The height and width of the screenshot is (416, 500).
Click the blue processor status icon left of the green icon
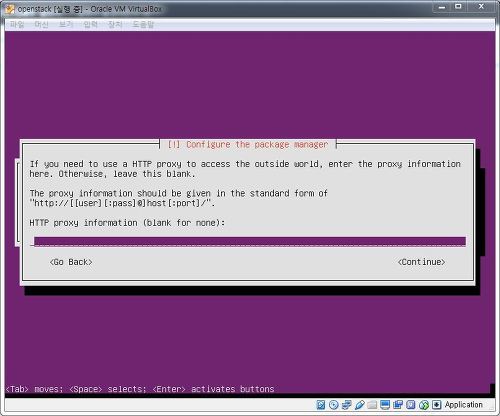[411, 405]
